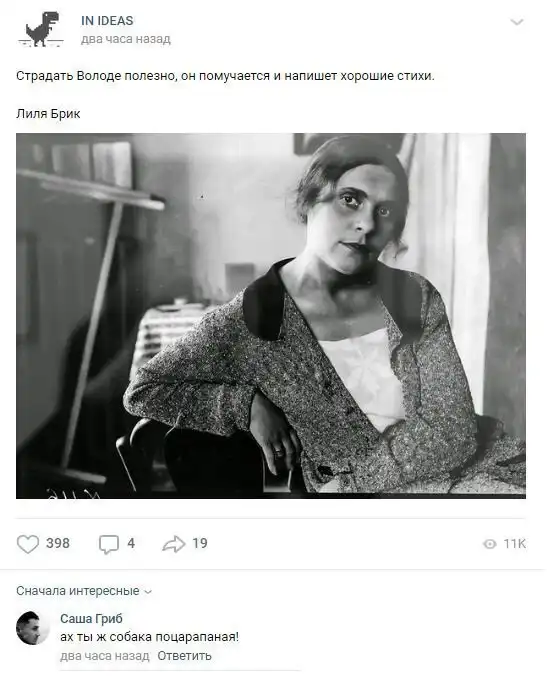Share the post using the arrow icon

174,544
